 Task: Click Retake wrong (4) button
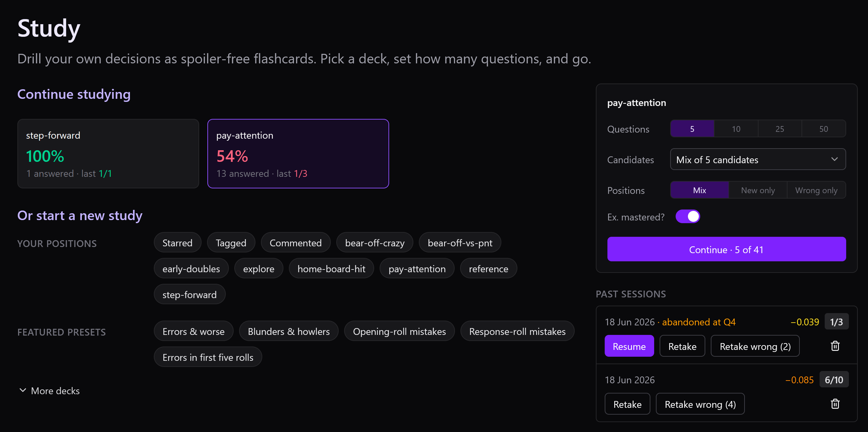point(700,404)
